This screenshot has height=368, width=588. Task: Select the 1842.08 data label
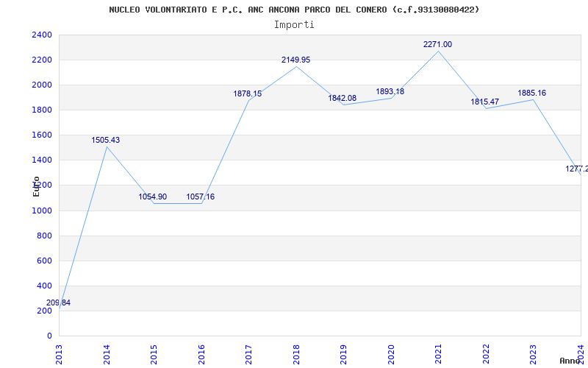343,98
